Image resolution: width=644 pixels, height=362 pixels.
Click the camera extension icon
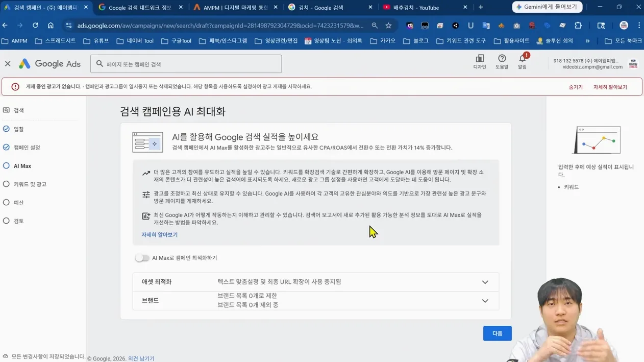click(x=516, y=26)
